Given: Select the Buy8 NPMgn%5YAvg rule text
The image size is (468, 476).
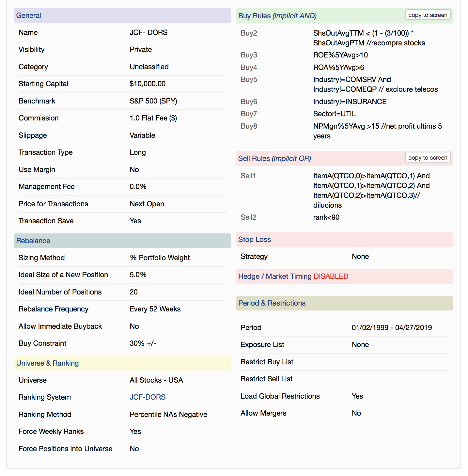Looking at the screenshot, I should pyautogui.click(x=377, y=131).
